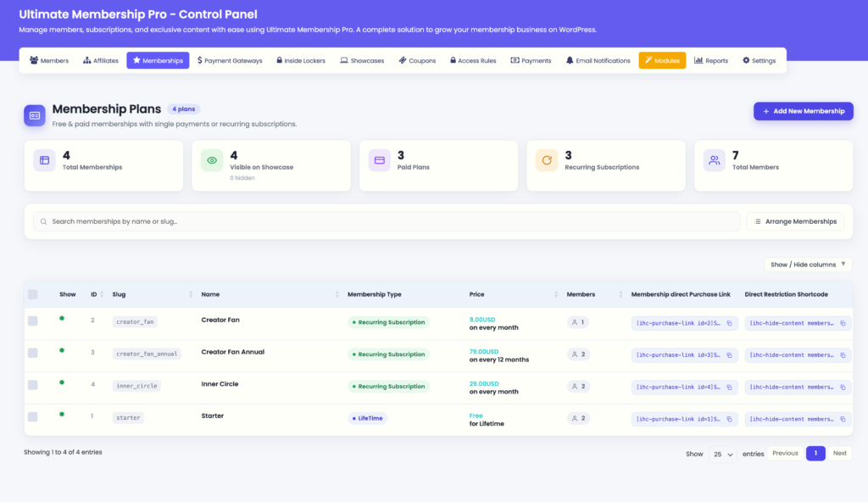The height and width of the screenshot is (502, 868).
Task: Open members count badge for Inner Circle
Action: click(578, 386)
